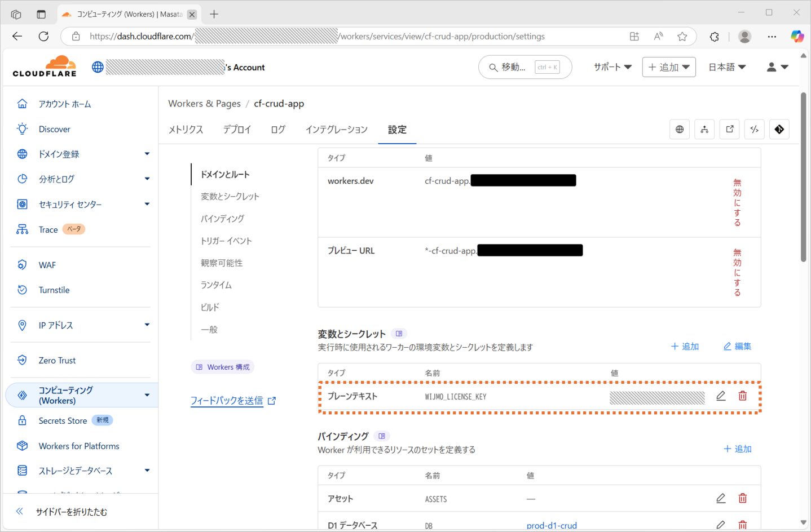Expand the Analytics & Logs (分析とログ) dropdown
The image size is (811, 532).
point(147,179)
